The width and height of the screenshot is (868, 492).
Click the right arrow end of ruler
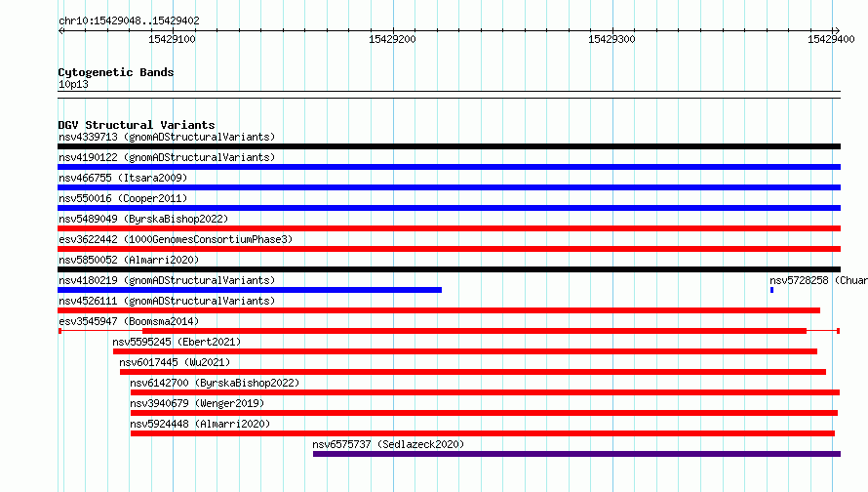coord(837,30)
